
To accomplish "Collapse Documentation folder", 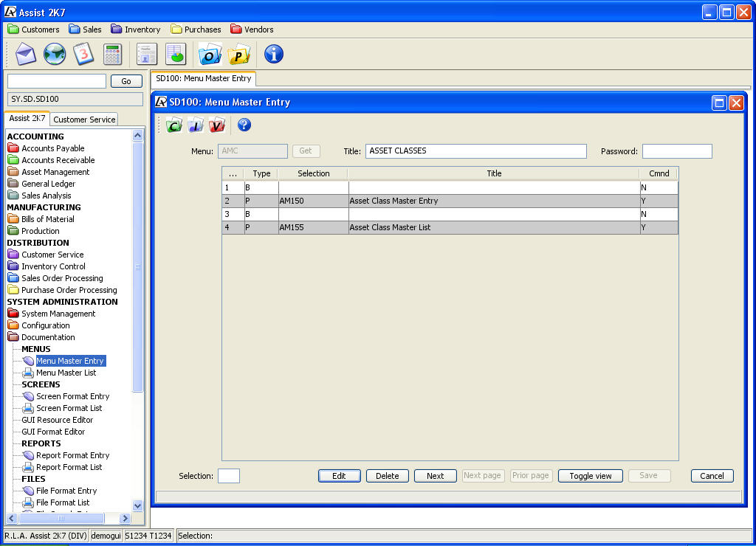I will pyautogui.click(x=48, y=337).
